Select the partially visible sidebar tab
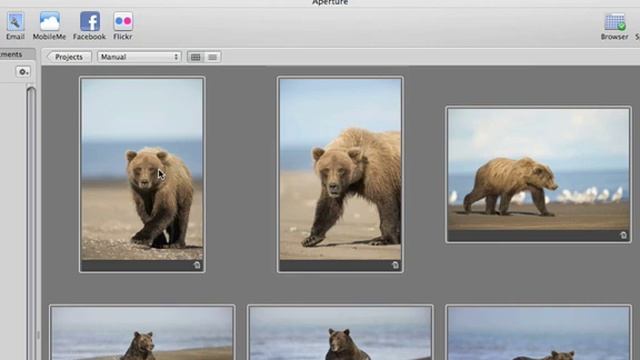The image size is (640, 360). pyautogui.click(x=17, y=54)
